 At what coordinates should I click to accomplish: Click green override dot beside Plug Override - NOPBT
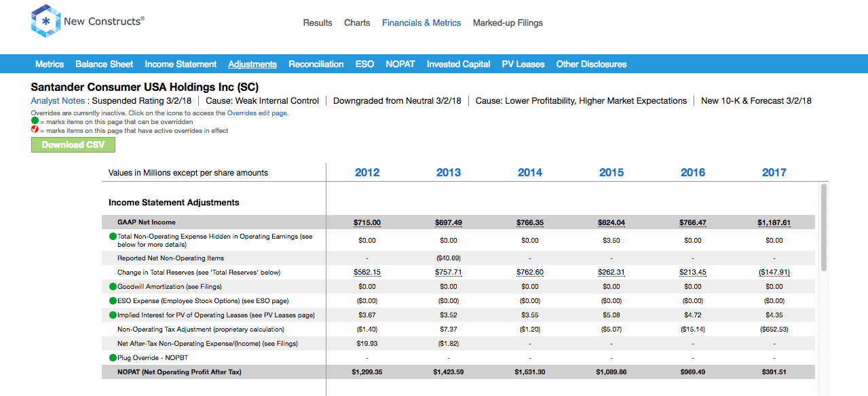click(113, 358)
